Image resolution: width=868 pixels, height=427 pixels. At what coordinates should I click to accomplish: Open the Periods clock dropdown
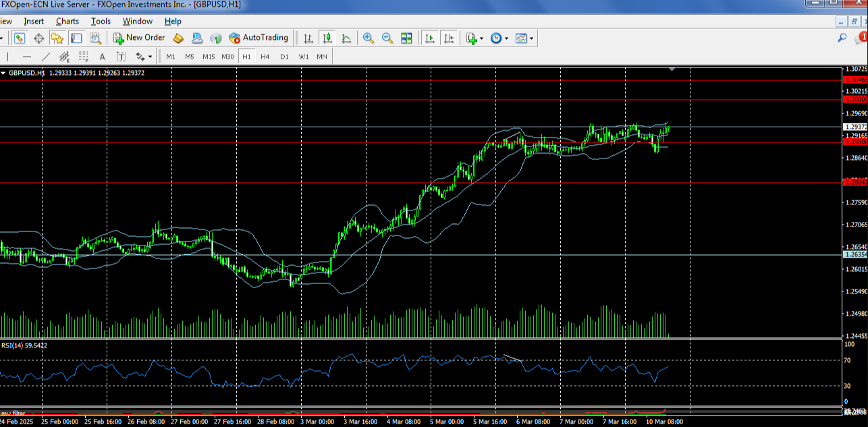pos(499,38)
